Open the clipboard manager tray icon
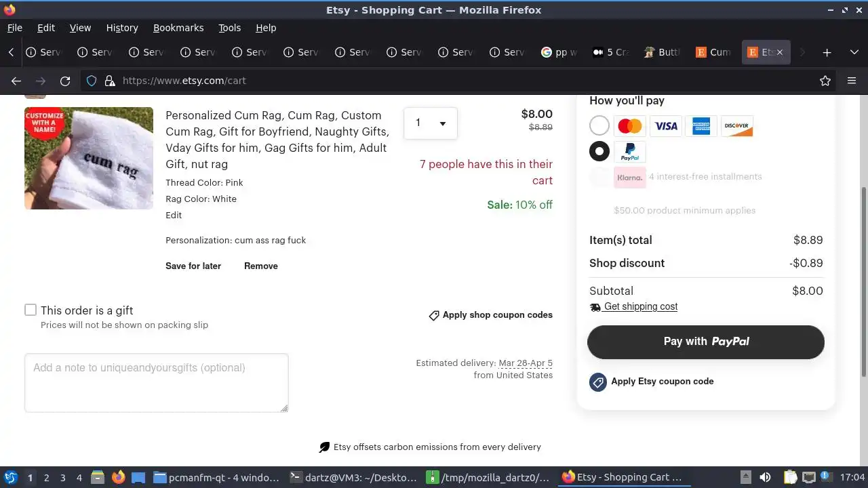Screen dimensions: 868x488 [x=790, y=478]
